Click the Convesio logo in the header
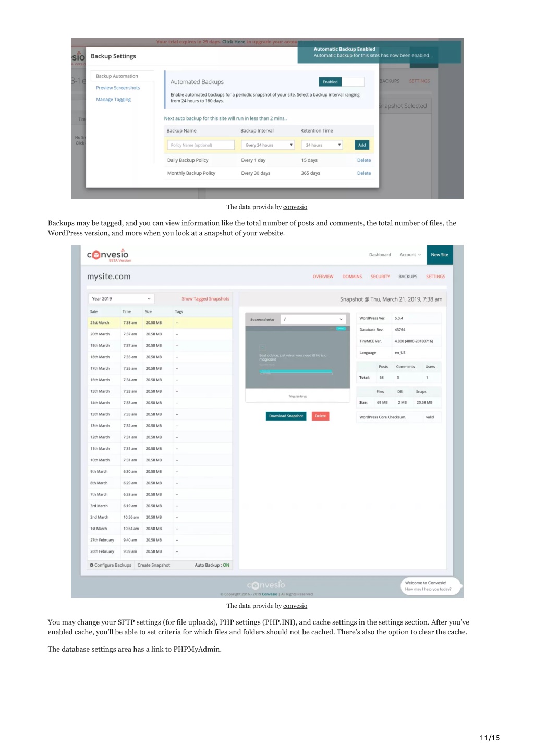Viewport: 534px width, 756px height. (108, 255)
